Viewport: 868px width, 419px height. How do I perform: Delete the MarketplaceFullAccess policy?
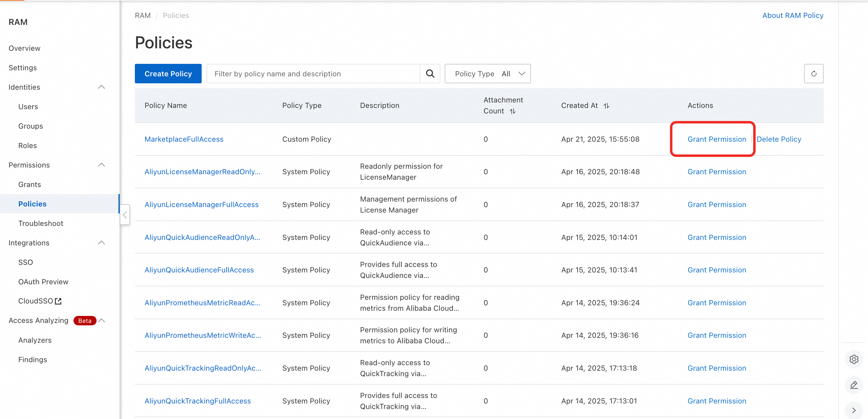pos(779,139)
